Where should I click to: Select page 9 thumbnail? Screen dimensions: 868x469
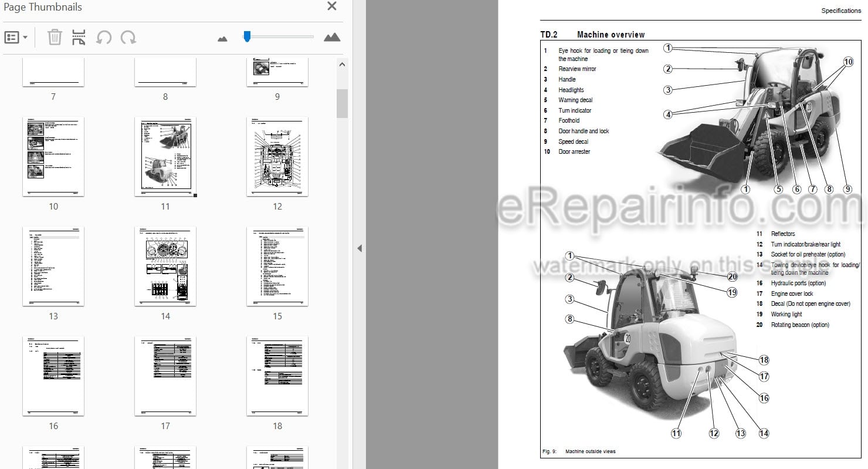coord(277,72)
